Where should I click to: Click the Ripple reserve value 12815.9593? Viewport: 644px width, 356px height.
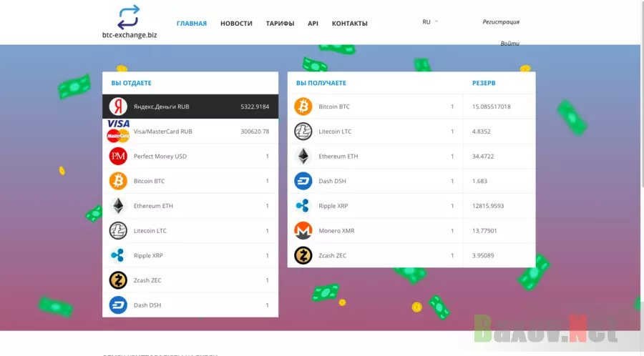point(488,206)
